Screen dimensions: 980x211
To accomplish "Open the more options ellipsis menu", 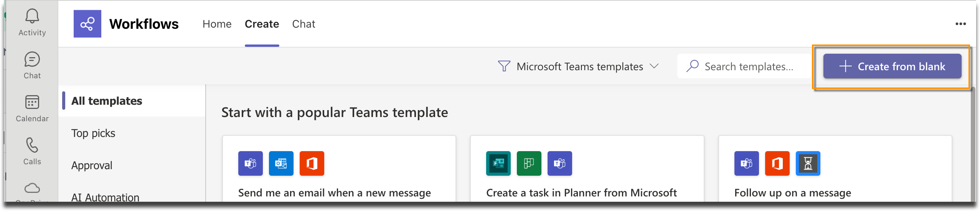I will coord(960,24).
